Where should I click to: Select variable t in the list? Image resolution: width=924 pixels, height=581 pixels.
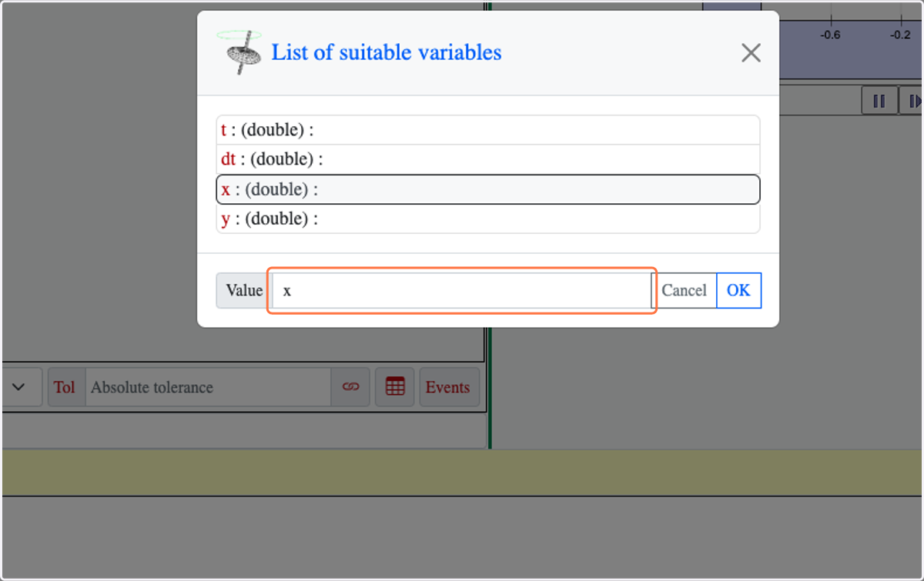pyautogui.click(x=488, y=130)
